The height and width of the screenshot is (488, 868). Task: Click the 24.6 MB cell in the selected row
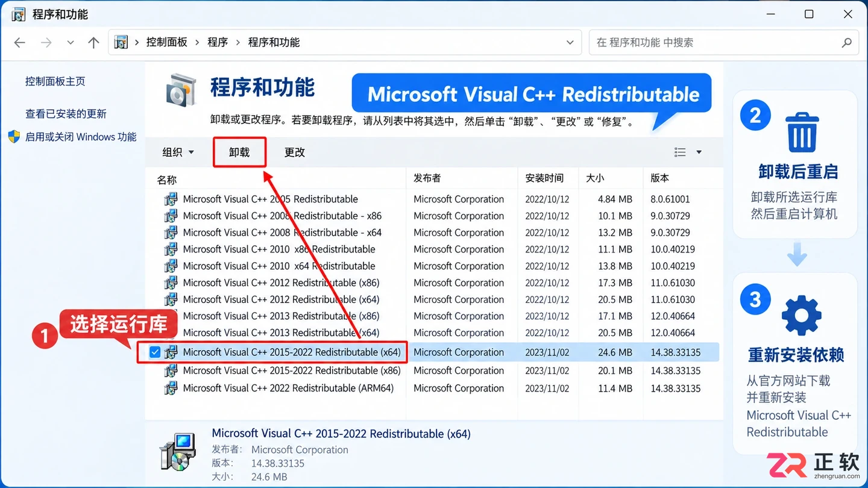pos(615,352)
